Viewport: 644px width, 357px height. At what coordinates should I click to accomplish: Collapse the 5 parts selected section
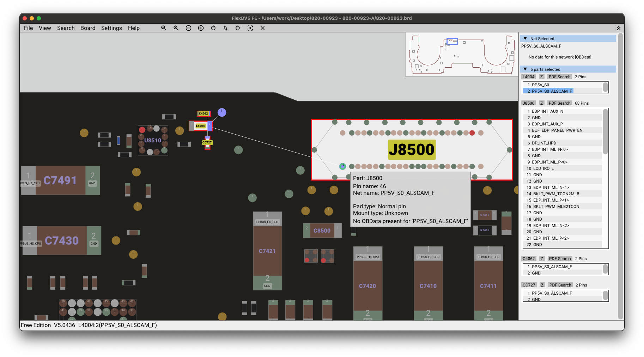pos(525,69)
